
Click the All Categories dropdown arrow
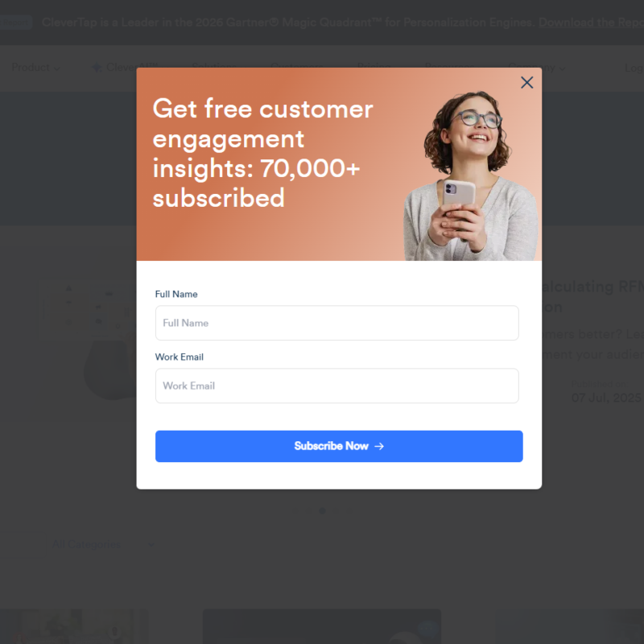click(151, 545)
